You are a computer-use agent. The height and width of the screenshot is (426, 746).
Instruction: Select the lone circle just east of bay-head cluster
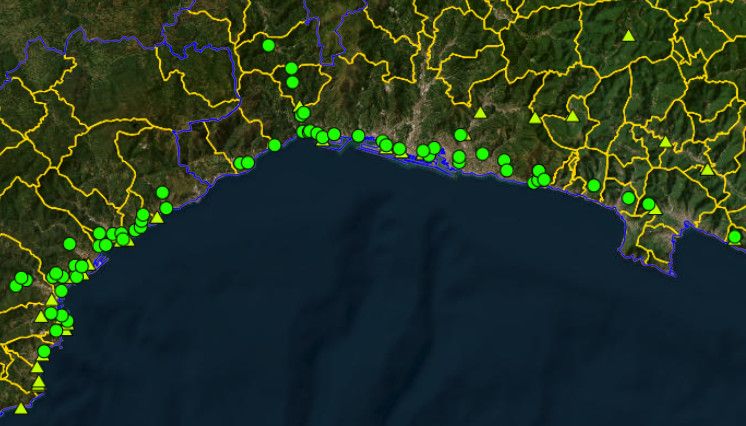(x=358, y=136)
